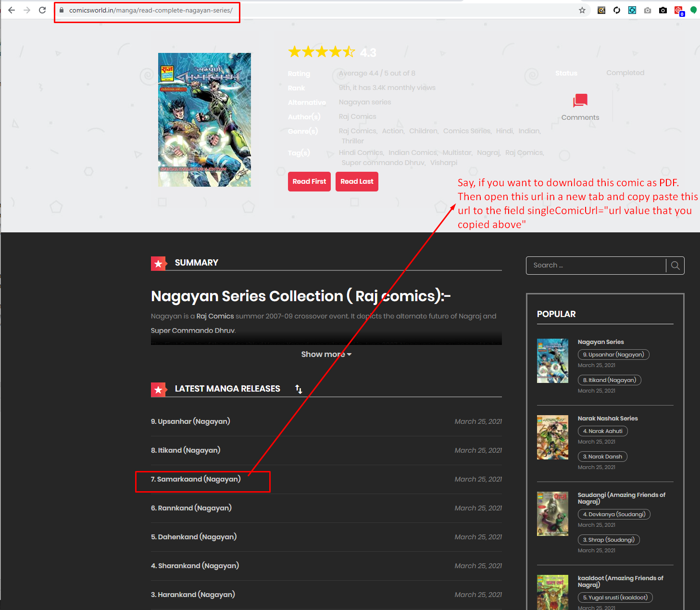The width and height of the screenshot is (700, 610).
Task: Open the Multistar tag
Action: (457, 152)
